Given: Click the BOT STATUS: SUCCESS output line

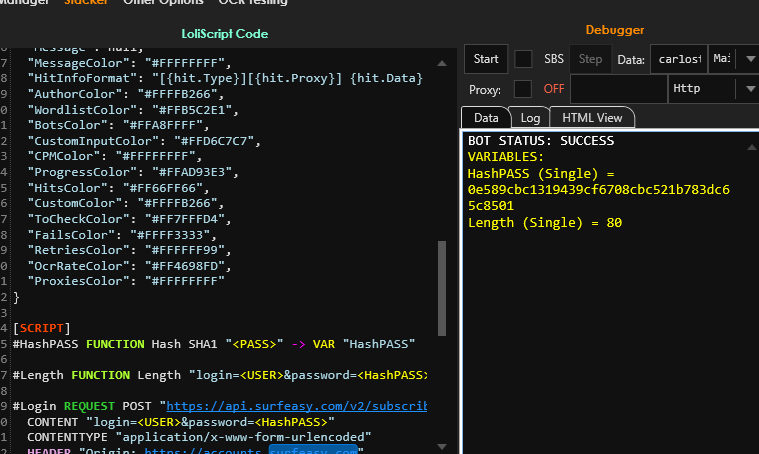Looking at the screenshot, I should click(541, 141).
